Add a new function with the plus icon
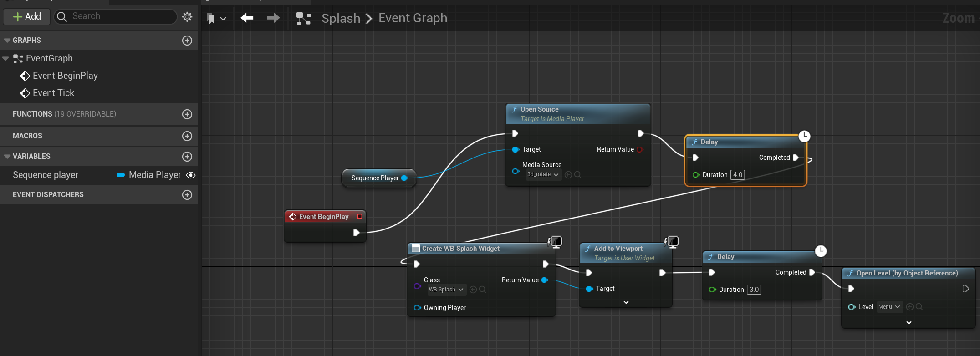The width and height of the screenshot is (980, 356). [x=187, y=114]
